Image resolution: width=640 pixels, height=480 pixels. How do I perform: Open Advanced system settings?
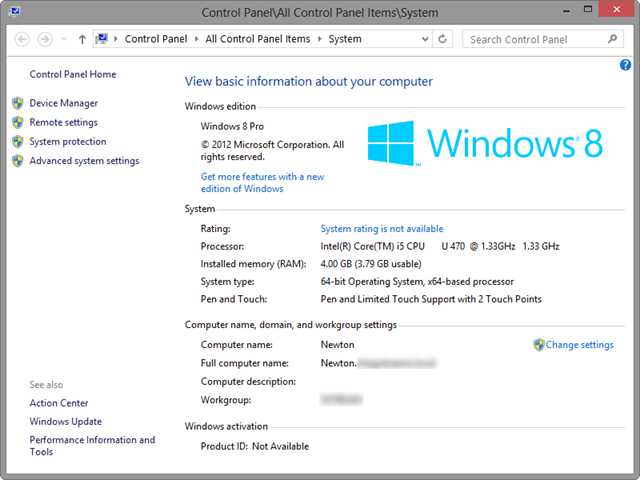84,161
